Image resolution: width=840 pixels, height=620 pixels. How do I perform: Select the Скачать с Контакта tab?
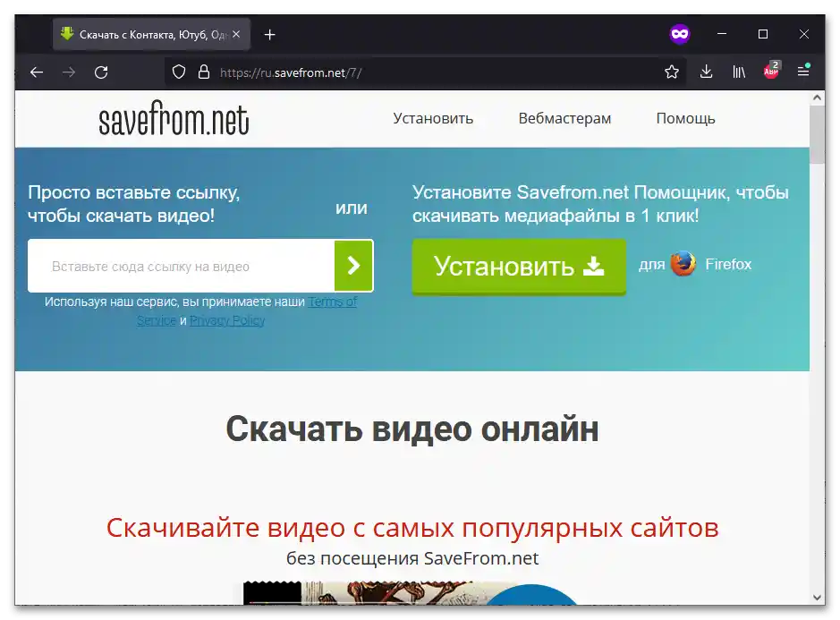(x=151, y=34)
